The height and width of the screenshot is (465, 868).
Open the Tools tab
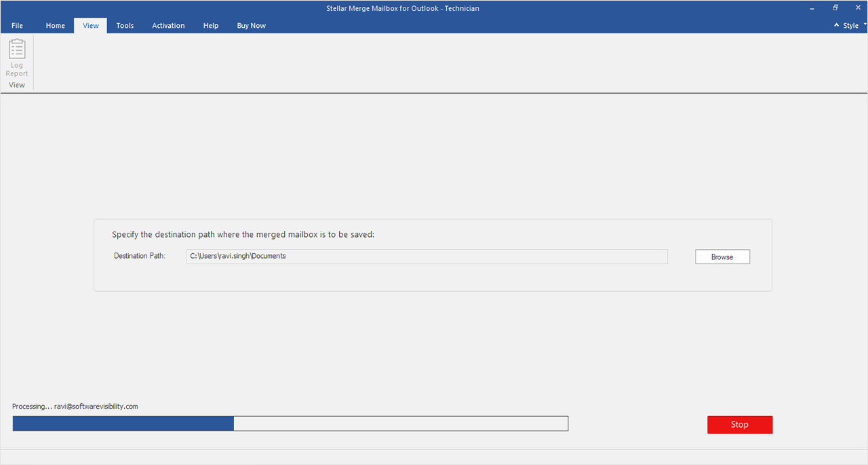coord(125,26)
